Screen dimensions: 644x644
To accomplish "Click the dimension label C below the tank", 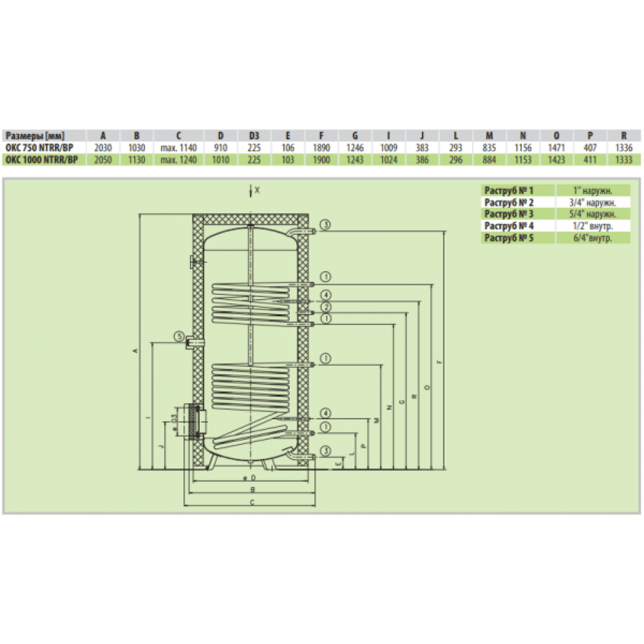I will (x=252, y=502).
